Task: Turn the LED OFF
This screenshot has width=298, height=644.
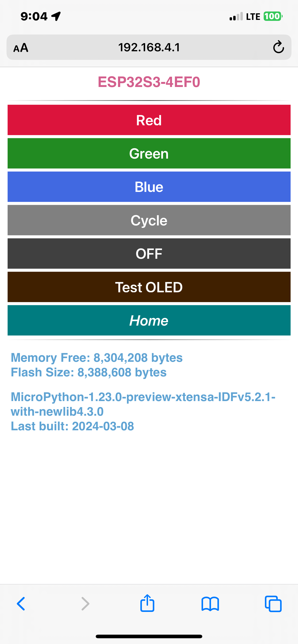Action: tap(149, 253)
